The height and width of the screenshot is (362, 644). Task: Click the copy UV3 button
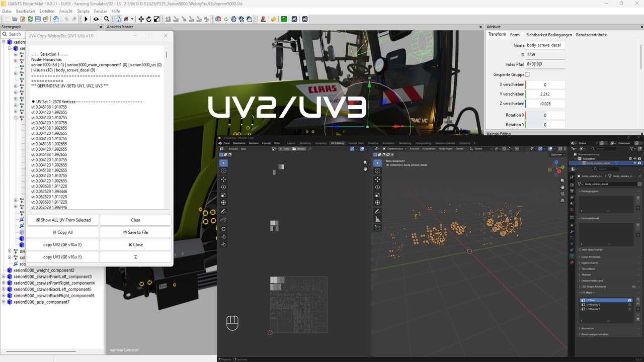pyautogui.click(x=63, y=257)
